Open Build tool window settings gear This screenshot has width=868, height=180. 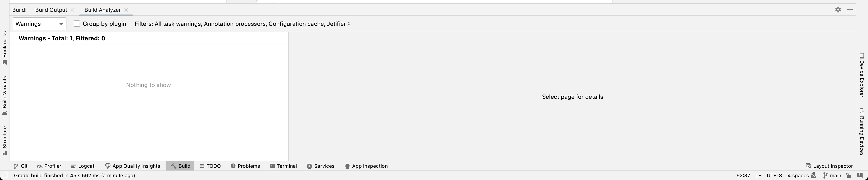838,10
